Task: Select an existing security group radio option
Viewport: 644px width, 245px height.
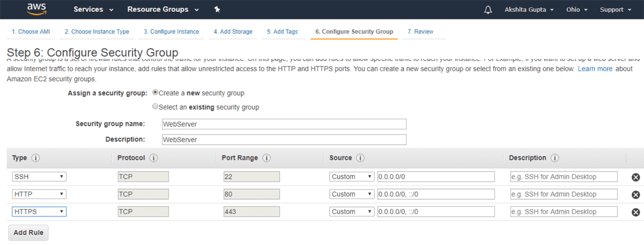Action: (x=155, y=106)
